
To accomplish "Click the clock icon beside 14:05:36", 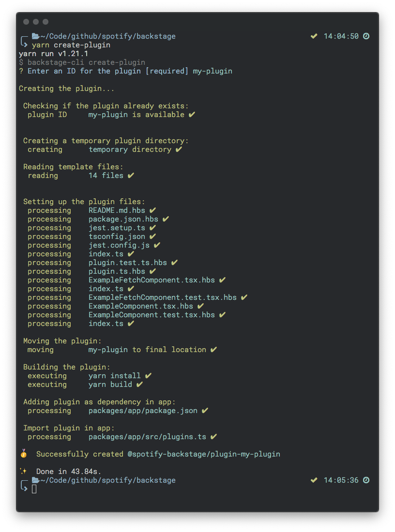I will point(366,480).
